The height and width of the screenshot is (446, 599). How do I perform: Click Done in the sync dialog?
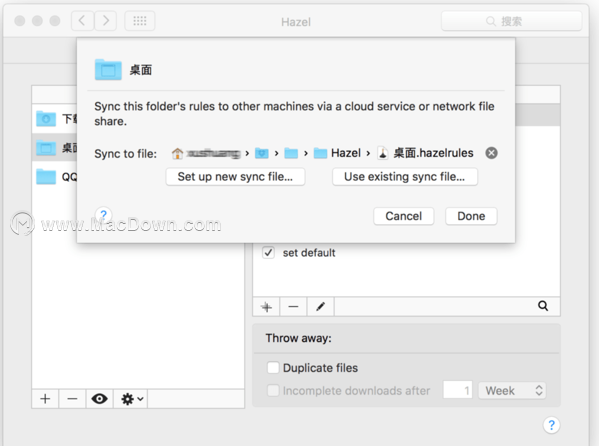pos(471,216)
